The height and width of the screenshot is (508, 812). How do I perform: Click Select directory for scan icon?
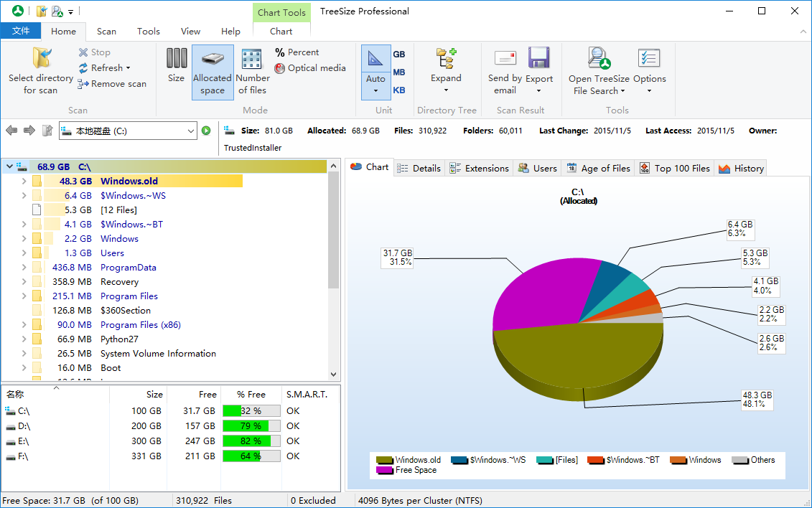tap(41, 59)
